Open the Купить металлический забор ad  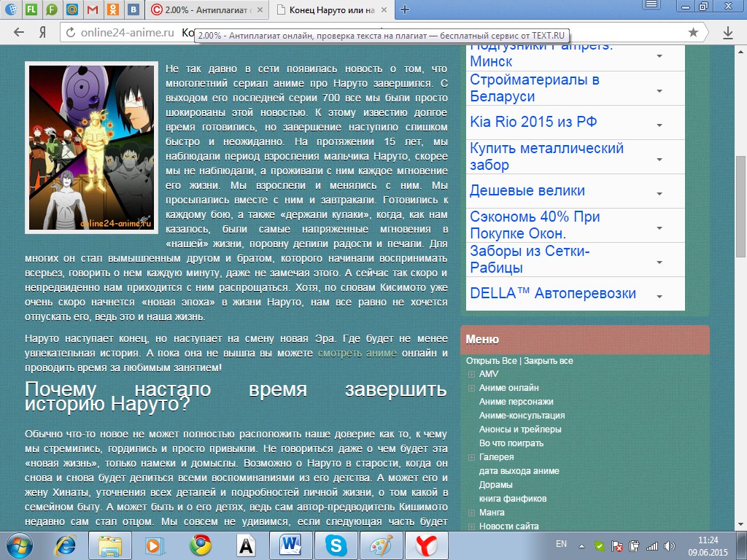546,156
